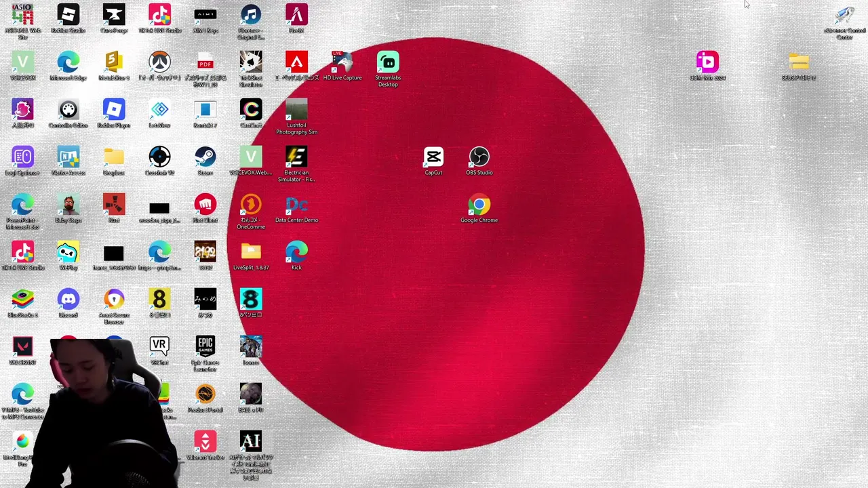Open the PowerPoint Microsoft 365 shortcut
868x488 pixels.
pyautogui.click(x=22, y=211)
